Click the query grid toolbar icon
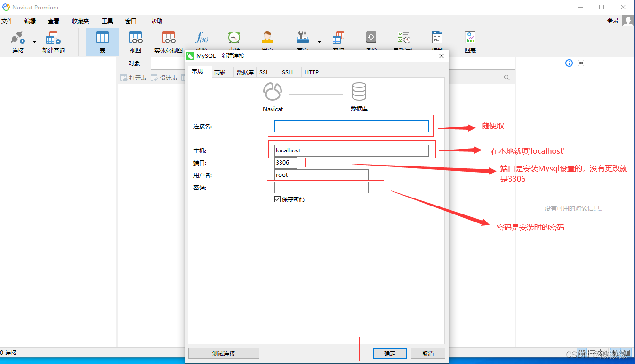This screenshot has width=635, height=364. point(338,38)
